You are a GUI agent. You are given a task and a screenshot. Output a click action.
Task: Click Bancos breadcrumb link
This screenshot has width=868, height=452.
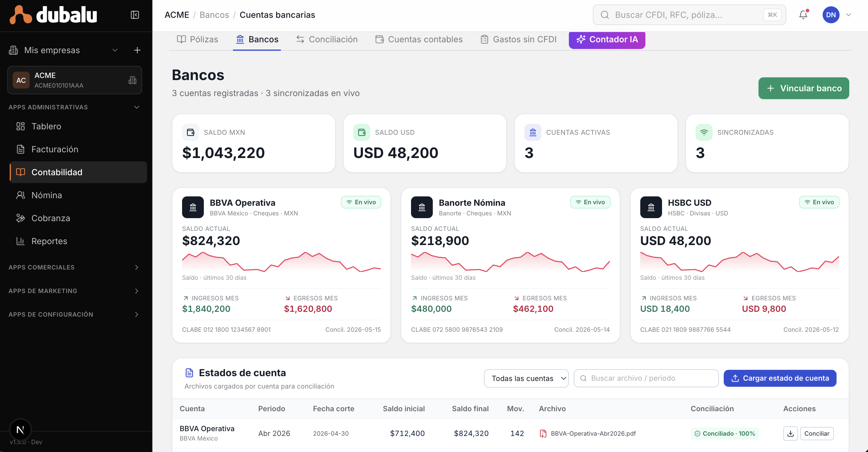[x=214, y=15]
